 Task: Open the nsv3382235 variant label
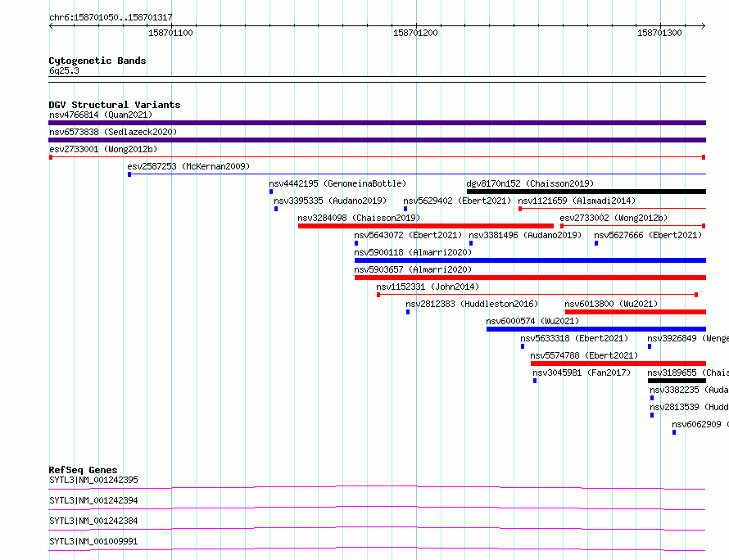point(689,390)
